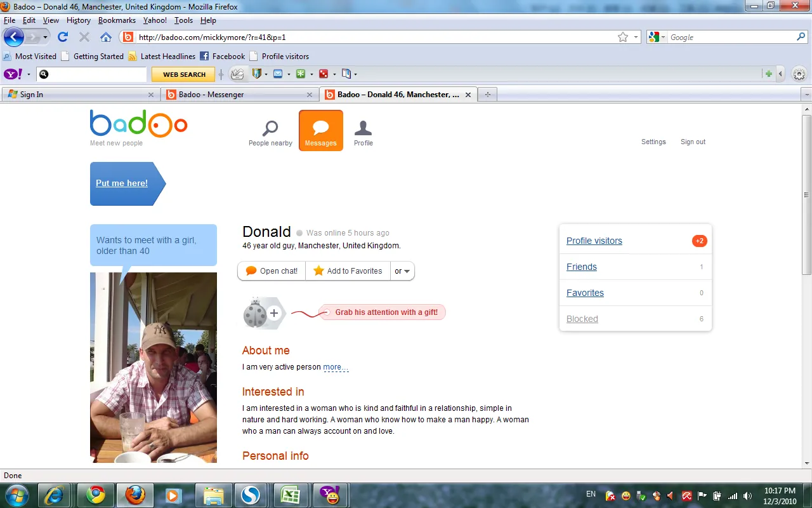This screenshot has height=508, width=812.
Task: Expand the shield icon dropdown arrow
Action: [x=266, y=74]
